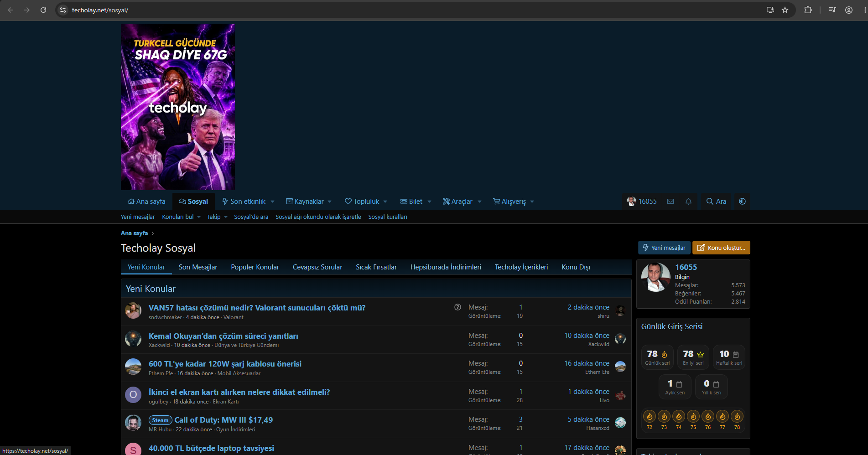
Task: Open the media control icon in browser toolbar
Action: pos(832,10)
